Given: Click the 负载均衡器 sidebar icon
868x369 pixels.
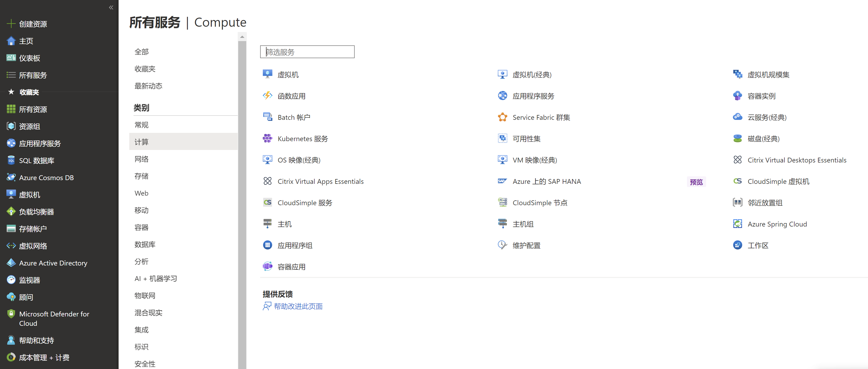Looking at the screenshot, I should pyautogui.click(x=11, y=211).
